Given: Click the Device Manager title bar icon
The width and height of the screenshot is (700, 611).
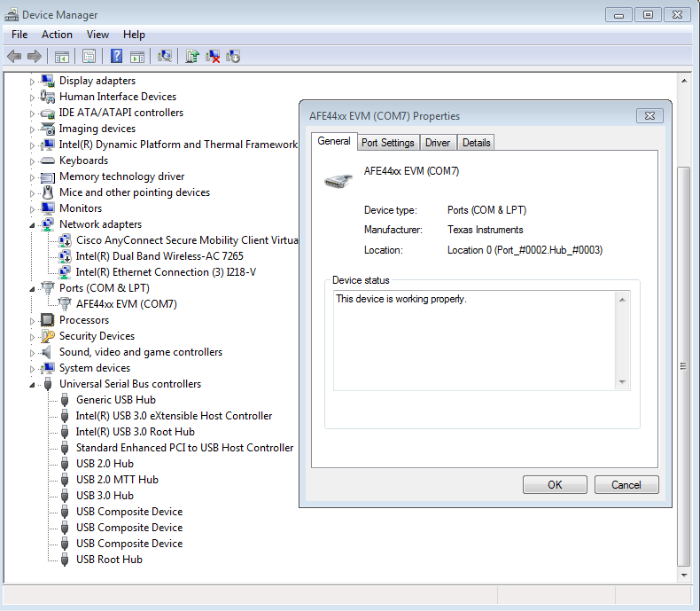Looking at the screenshot, I should (12, 15).
